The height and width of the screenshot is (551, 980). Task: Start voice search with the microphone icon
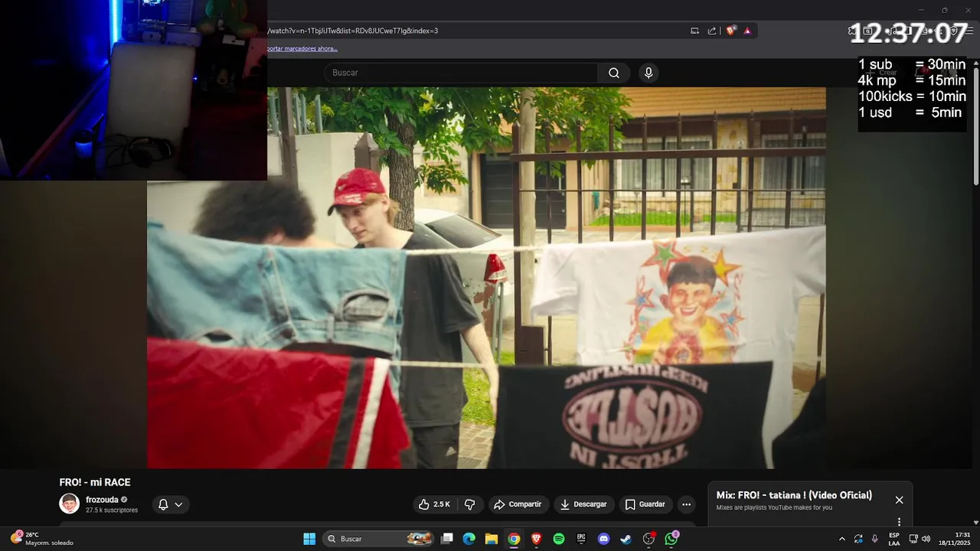(648, 73)
